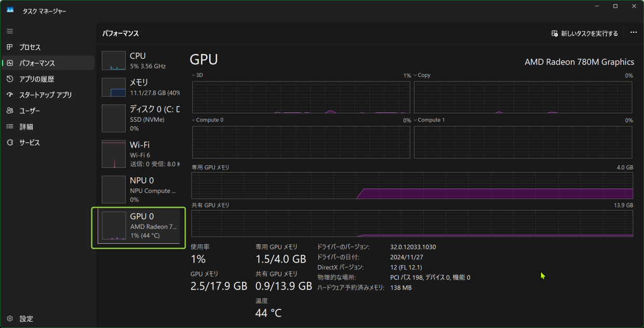Viewport: 644px width, 328px height.
Task: Click the GPU メモリ 2.5/17.9 GB value
Action: tap(219, 286)
